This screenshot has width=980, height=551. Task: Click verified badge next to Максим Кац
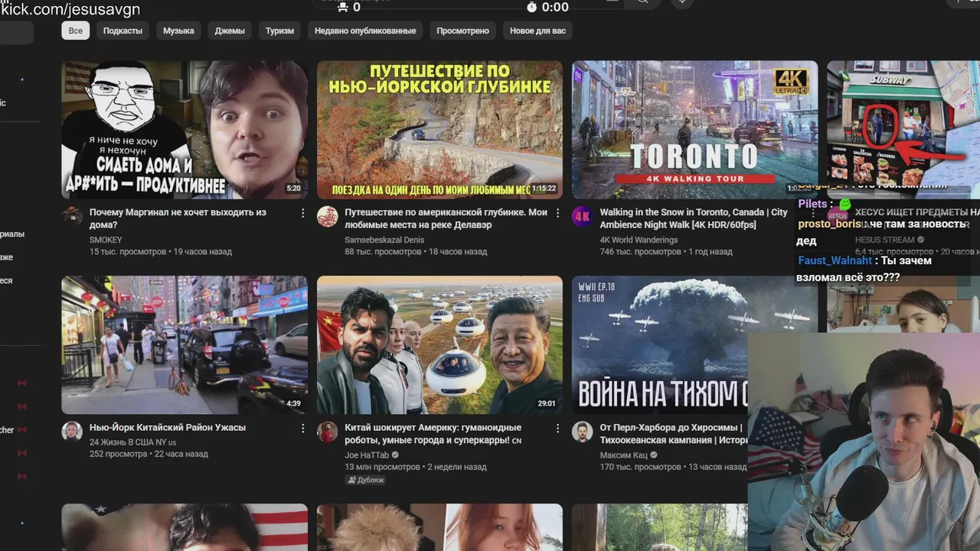coord(654,455)
